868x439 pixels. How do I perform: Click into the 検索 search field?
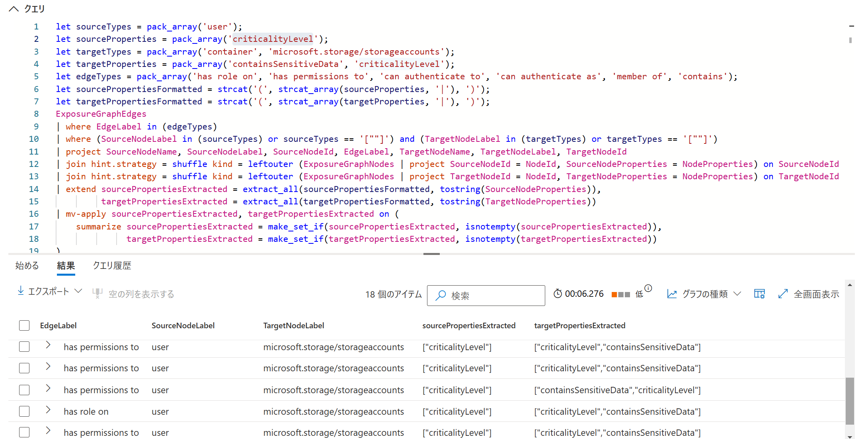[493, 296]
